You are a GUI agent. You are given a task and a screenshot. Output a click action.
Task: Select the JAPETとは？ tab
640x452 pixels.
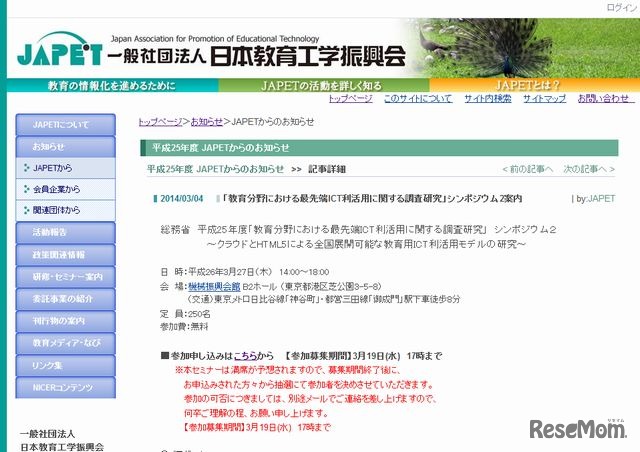534,85
